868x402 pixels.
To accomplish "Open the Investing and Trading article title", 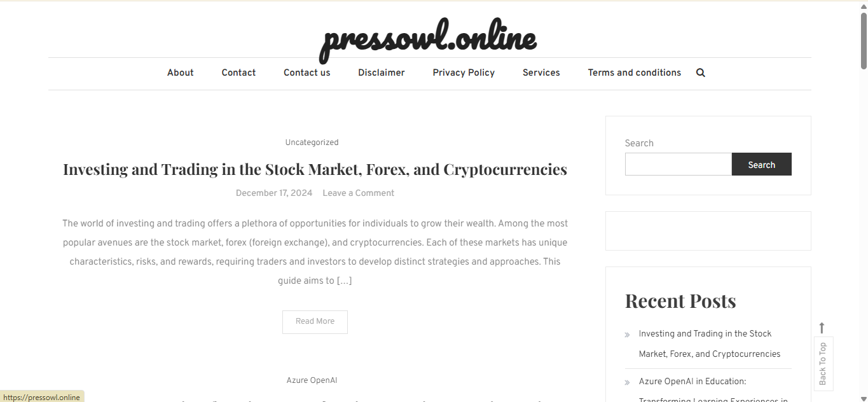I will (x=315, y=169).
